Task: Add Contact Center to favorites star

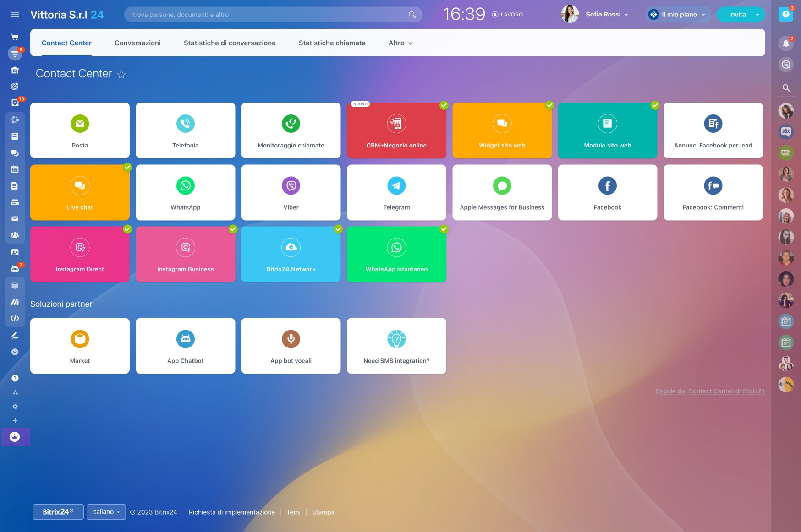Action: (121, 74)
